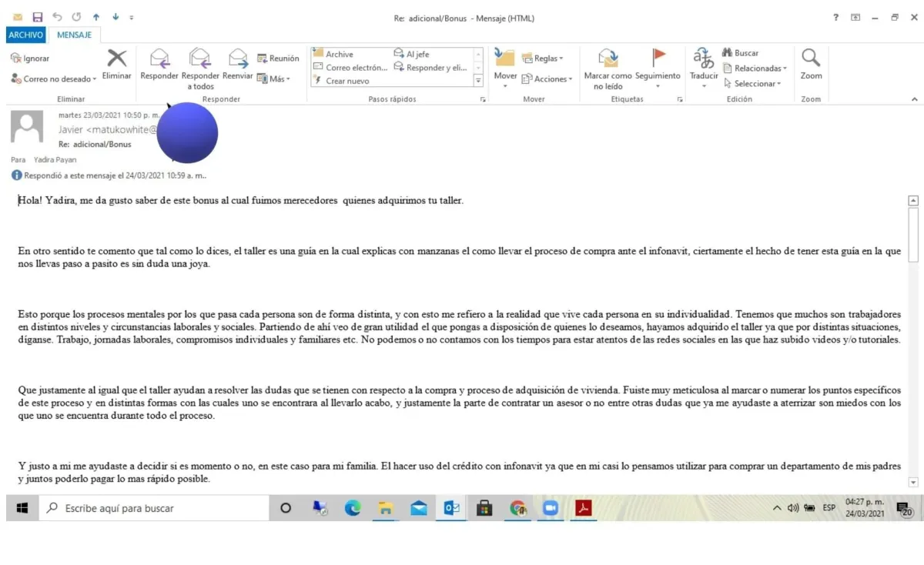Image resolution: width=924 pixels, height=565 pixels.
Task: Forward message with Reenviar icon
Action: 238,59
